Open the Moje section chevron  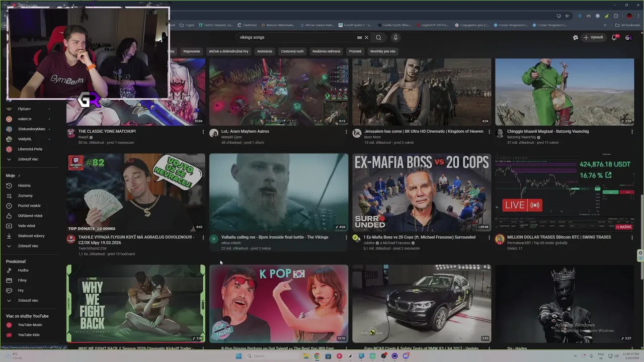tap(19, 175)
